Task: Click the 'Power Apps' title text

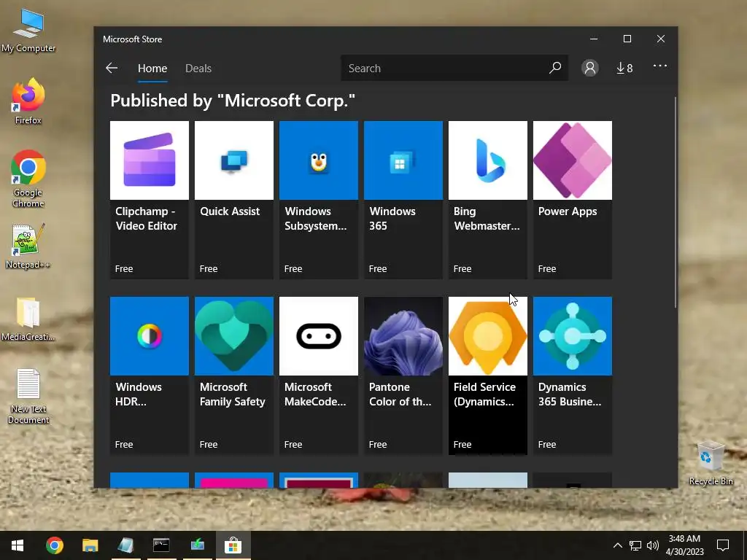Action: point(568,211)
